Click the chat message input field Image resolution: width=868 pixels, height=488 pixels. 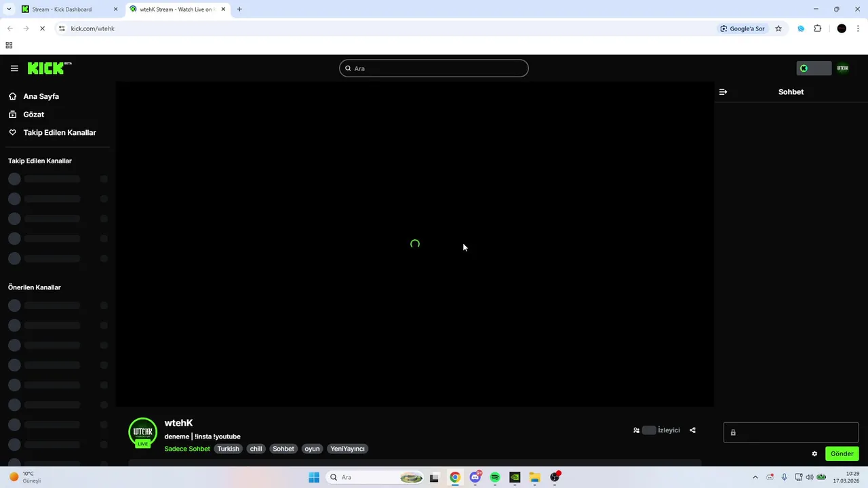(791, 432)
